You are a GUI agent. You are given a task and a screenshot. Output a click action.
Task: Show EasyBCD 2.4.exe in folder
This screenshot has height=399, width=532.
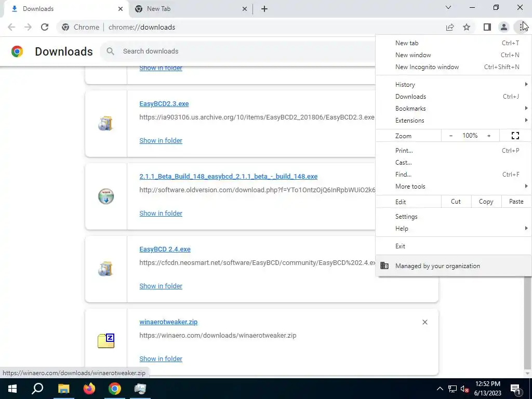tap(161, 286)
